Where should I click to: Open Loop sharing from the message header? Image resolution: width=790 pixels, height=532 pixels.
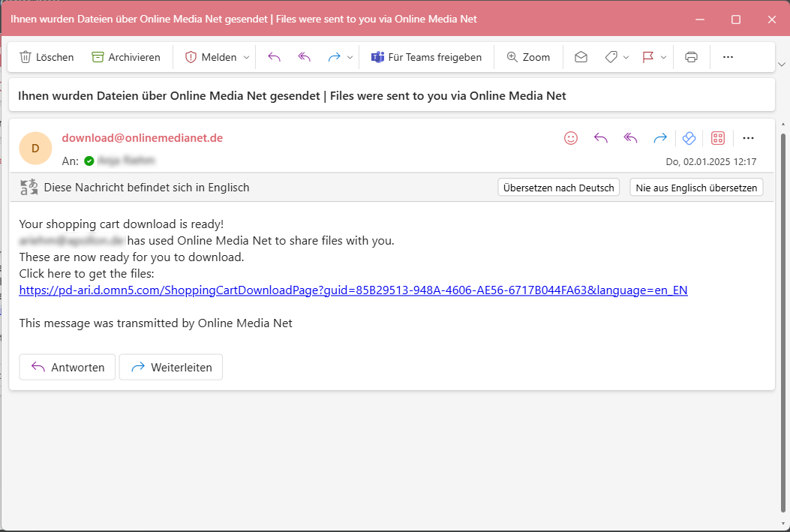[x=689, y=138]
